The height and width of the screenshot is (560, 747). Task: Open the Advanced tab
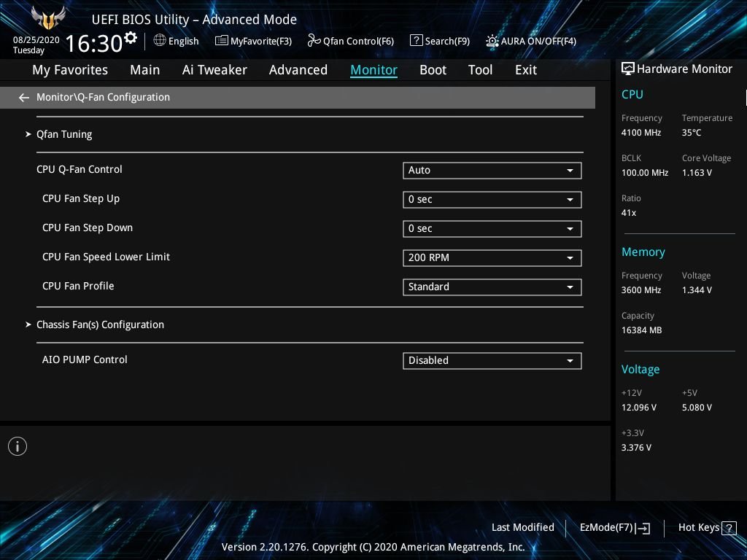298,70
